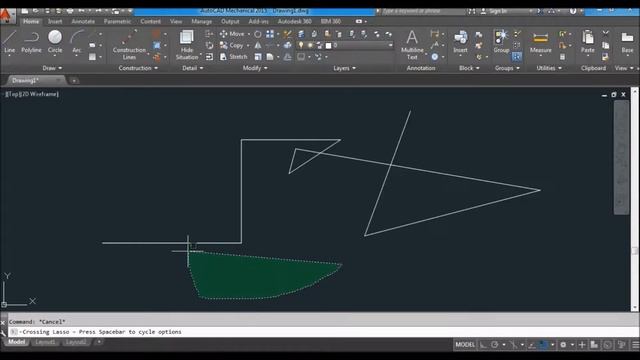Viewport: 640px width, 360px height.
Task: Activate the Move command
Action: pos(232,34)
